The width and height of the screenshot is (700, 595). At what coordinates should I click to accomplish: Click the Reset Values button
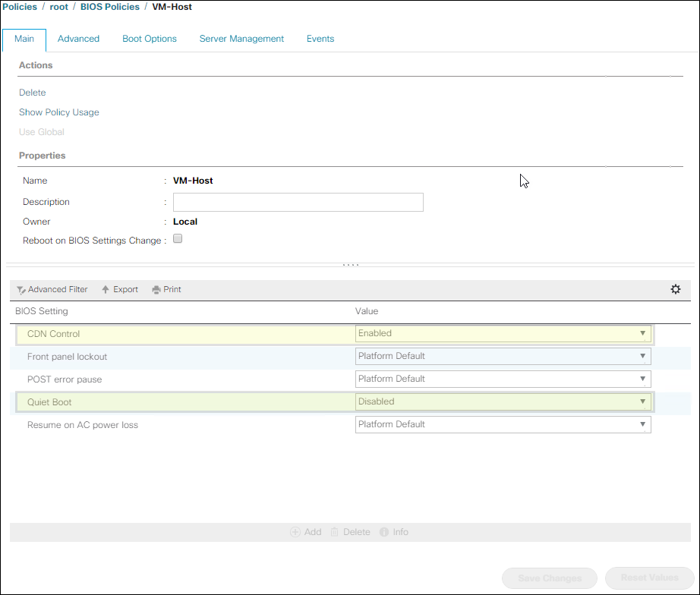(650, 578)
